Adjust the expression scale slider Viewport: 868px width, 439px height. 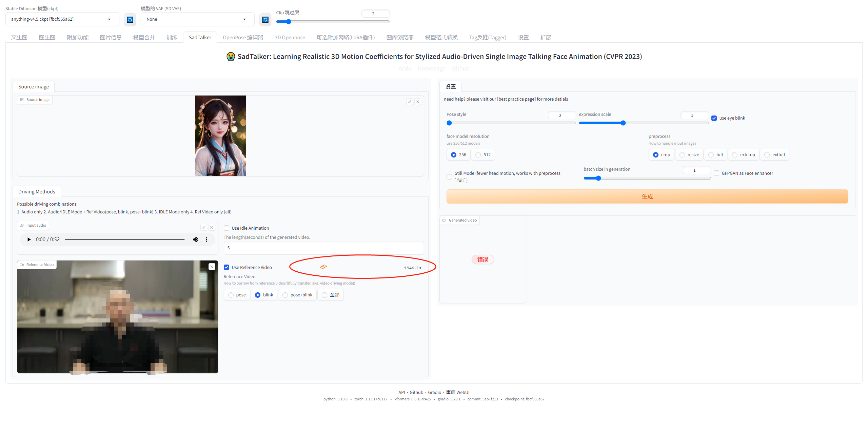coord(623,123)
